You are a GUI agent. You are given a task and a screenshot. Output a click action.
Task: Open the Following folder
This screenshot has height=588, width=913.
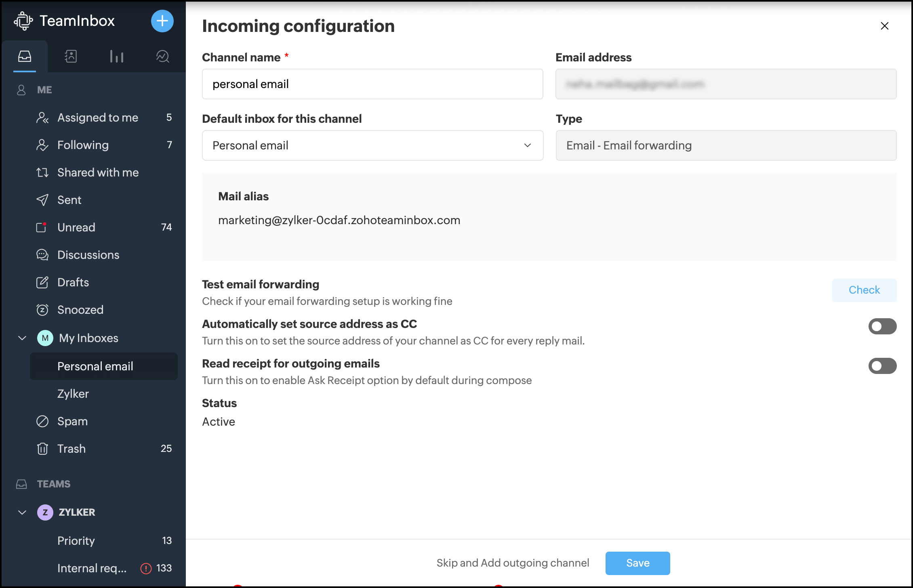pos(104,145)
